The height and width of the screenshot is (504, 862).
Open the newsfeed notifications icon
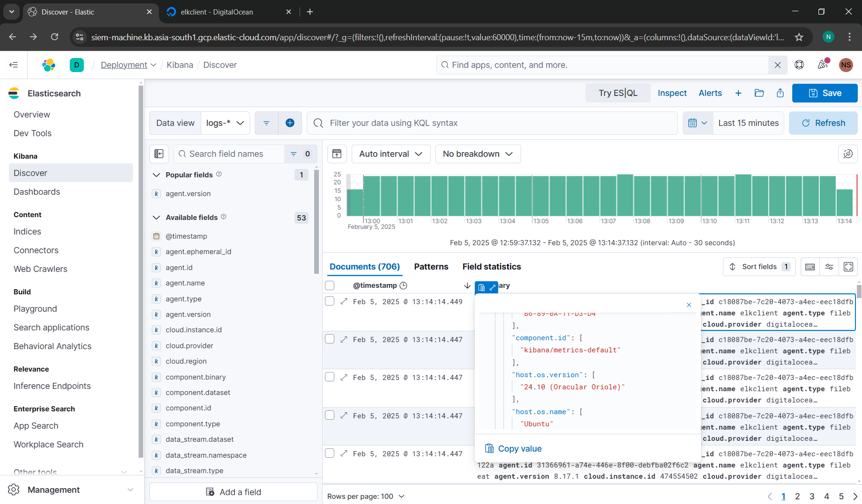tap(823, 65)
